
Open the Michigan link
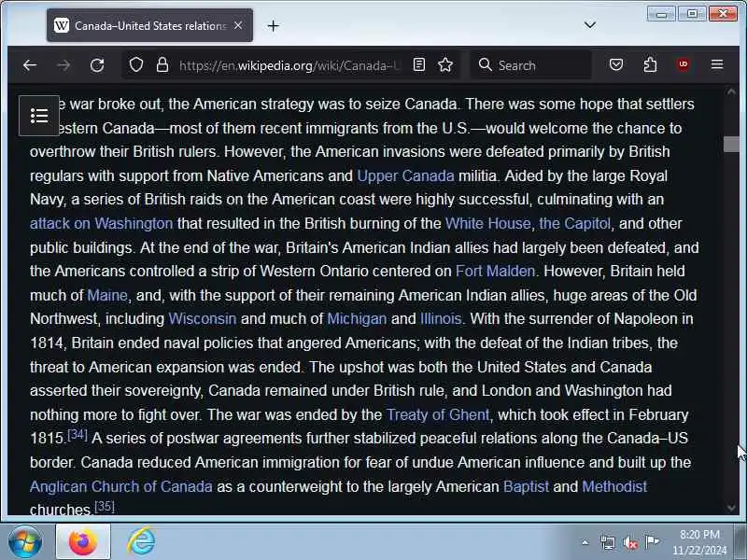click(357, 318)
